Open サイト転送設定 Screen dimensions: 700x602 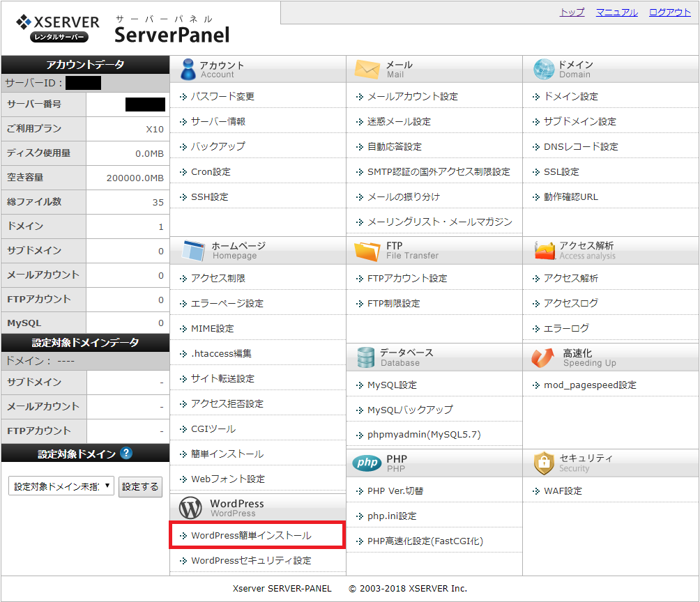coord(222,379)
